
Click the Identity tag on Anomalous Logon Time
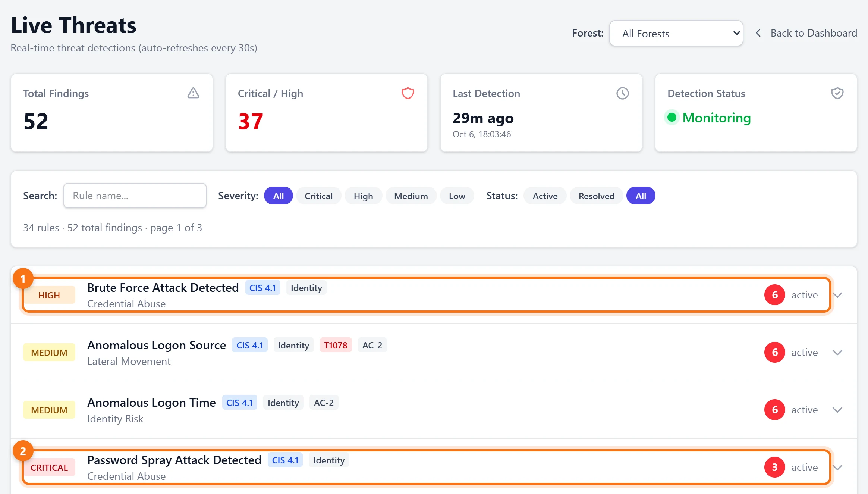pyautogui.click(x=283, y=403)
